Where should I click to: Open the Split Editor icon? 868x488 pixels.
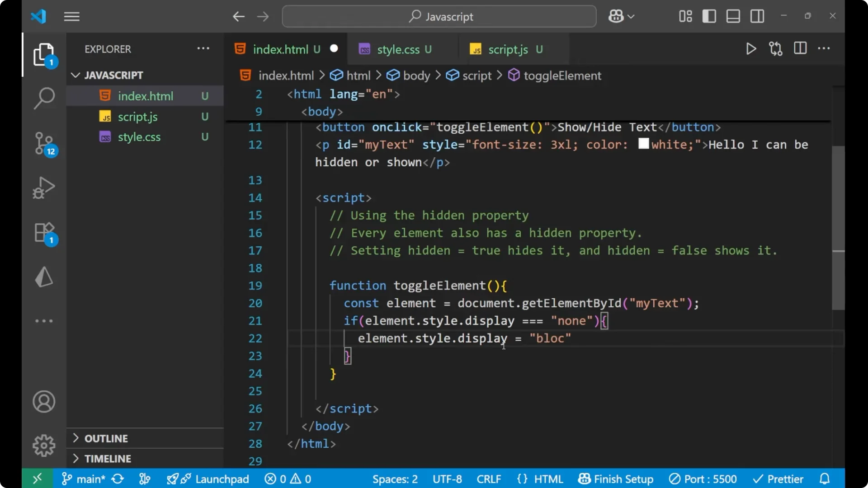coord(800,48)
